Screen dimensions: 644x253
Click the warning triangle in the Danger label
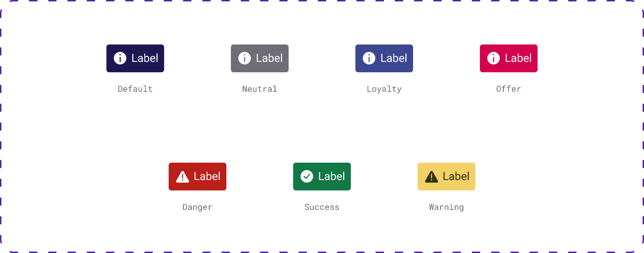(x=183, y=177)
